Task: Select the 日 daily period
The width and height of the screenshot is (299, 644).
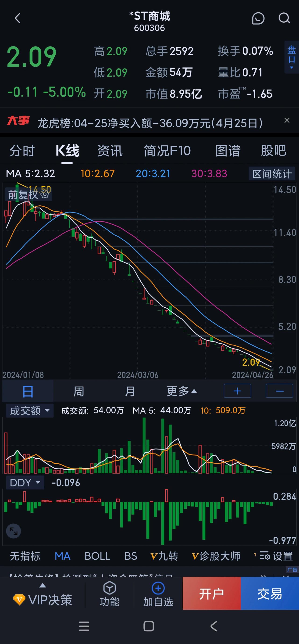Action: (x=28, y=391)
